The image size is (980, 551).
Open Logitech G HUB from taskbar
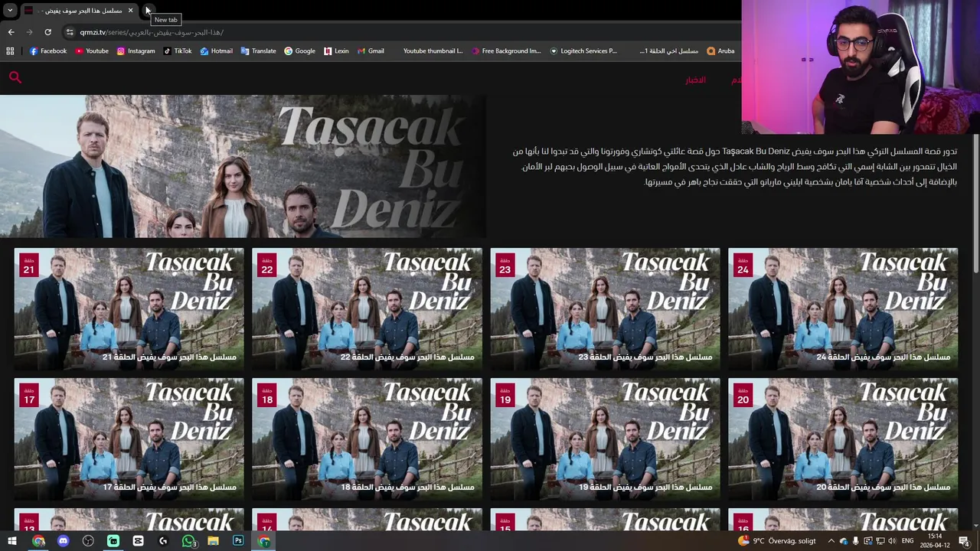tap(163, 541)
